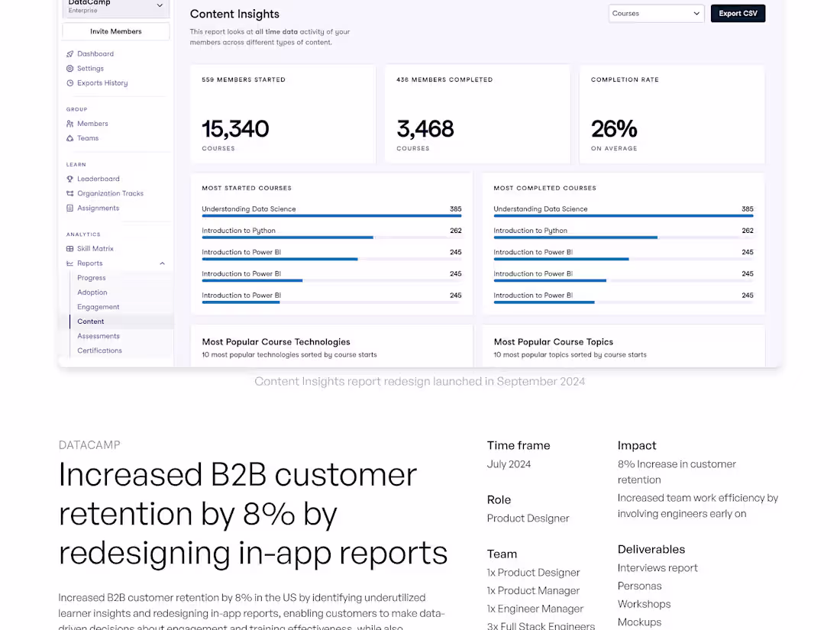Open the Certifications report

[x=99, y=350]
